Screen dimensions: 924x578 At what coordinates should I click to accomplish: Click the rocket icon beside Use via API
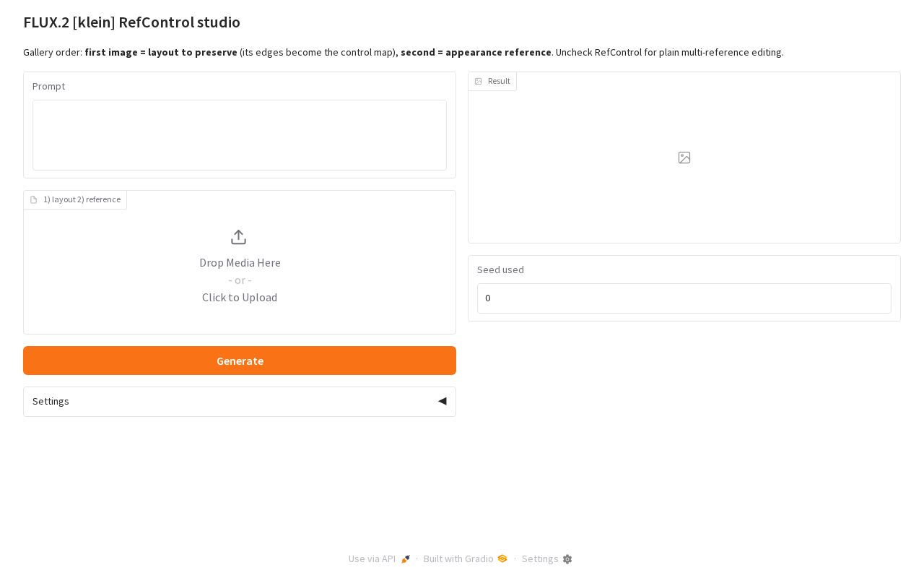[406, 559]
